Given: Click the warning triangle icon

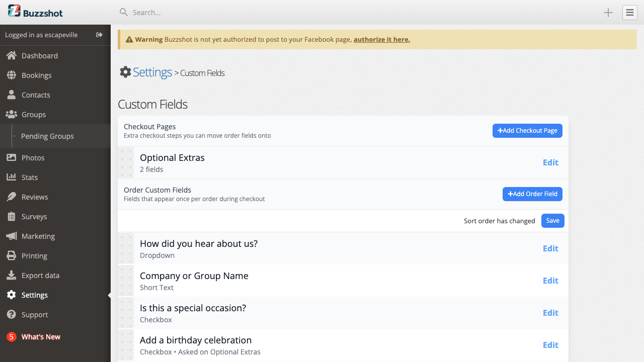Looking at the screenshot, I should 129,39.
